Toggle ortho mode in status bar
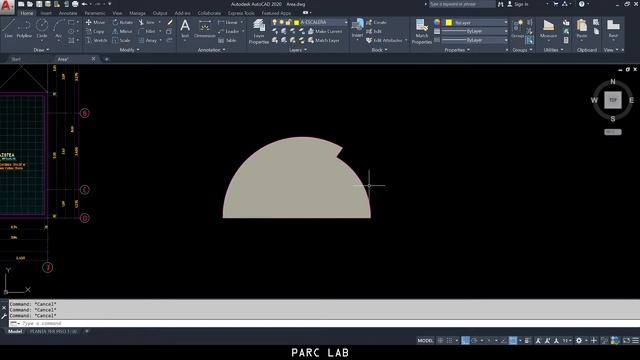The image size is (640, 360). pos(465,340)
